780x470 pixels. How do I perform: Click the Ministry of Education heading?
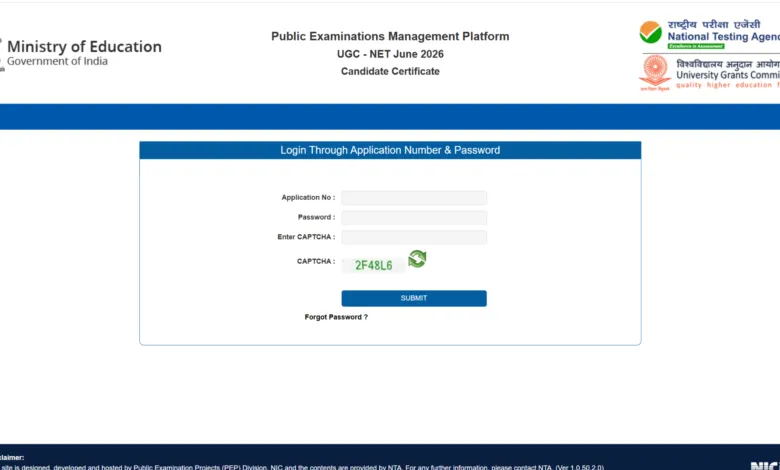pos(84,47)
